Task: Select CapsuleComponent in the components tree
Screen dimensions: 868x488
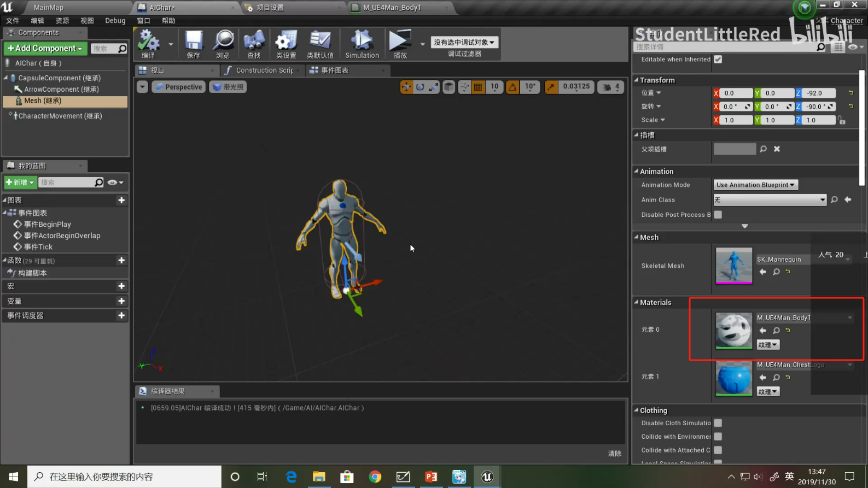Action: point(59,78)
